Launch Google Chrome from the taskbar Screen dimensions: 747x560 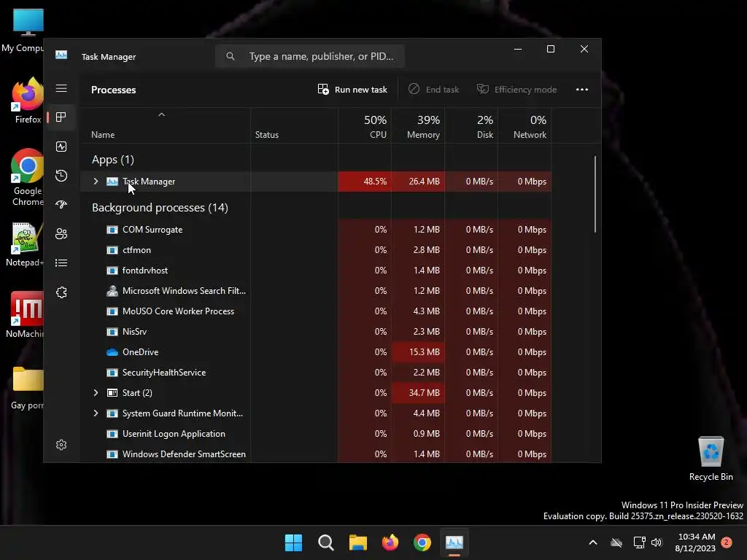click(x=422, y=542)
